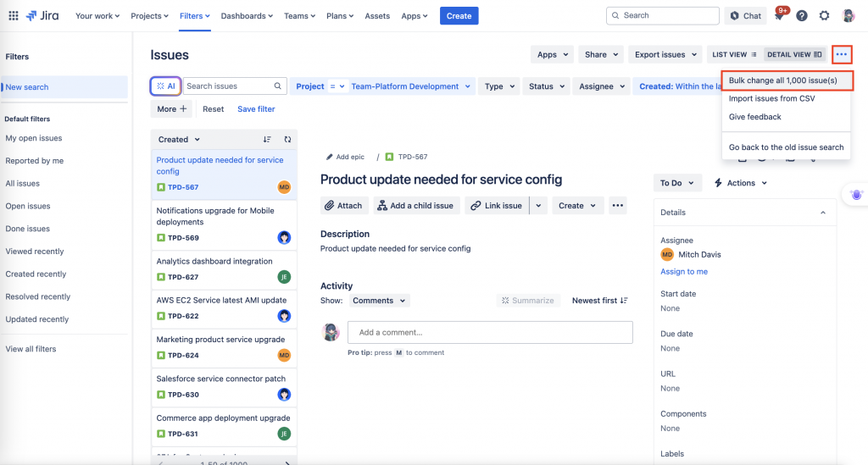This screenshot has height=465, width=868.
Task: Expand the Status filter dropdown
Action: 547,86
